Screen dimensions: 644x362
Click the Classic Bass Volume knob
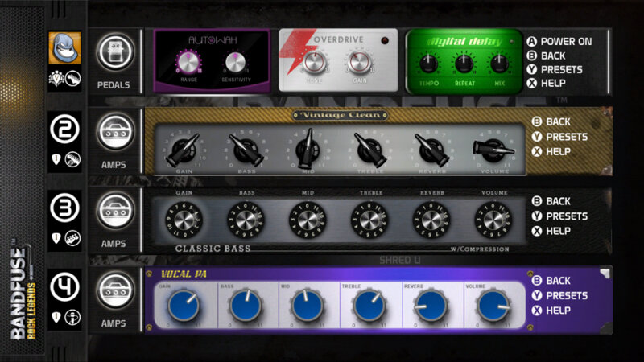click(x=493, y=220)
